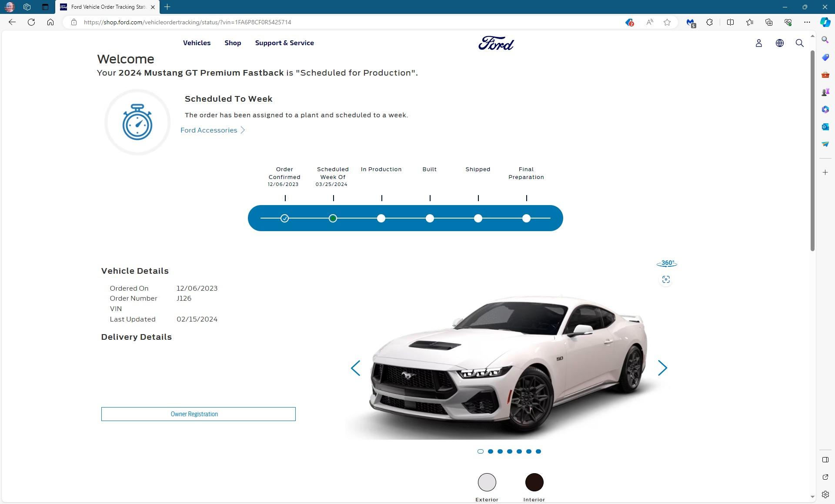Viewport: 835px width, 504px height.
Task: Add this page to favorites
Action: coord(667,22)
